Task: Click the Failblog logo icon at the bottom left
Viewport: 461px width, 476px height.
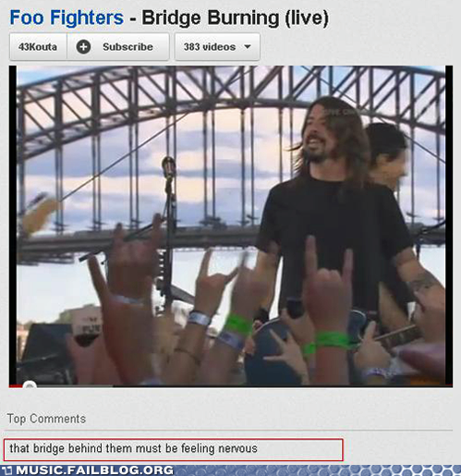Action: [7, 470]
